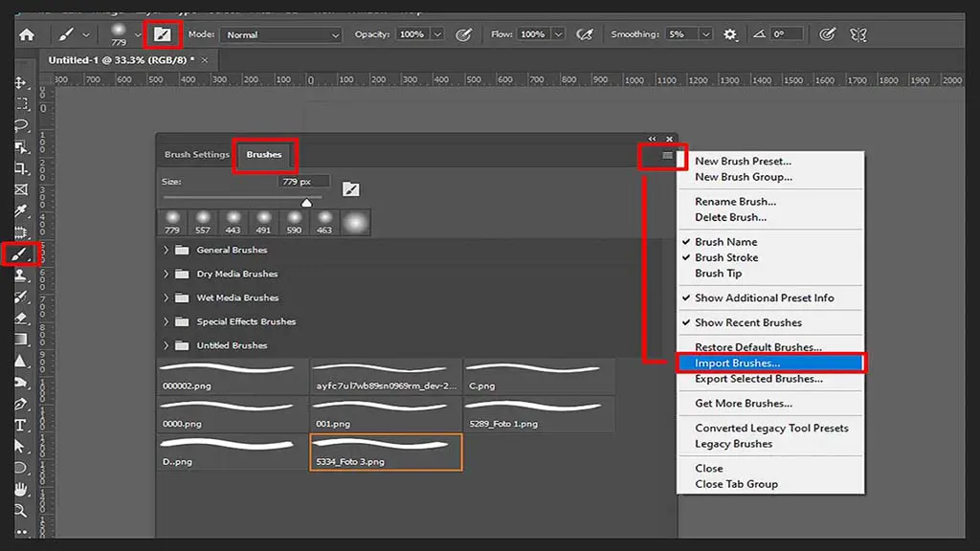Open Brushes panel hamburger menu icon
This screenshot has width=980, height=551.
pos(667,155)
